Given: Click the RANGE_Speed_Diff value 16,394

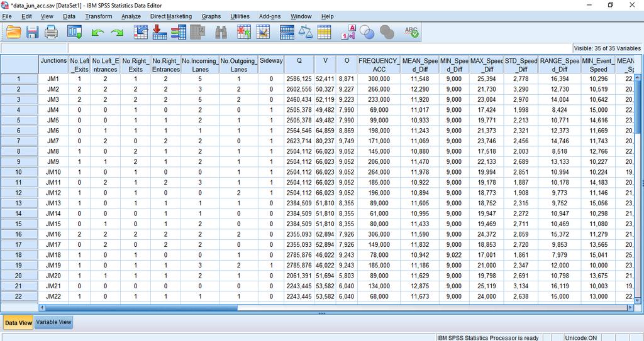Looking at the screenshot, I should pos(560,78).
